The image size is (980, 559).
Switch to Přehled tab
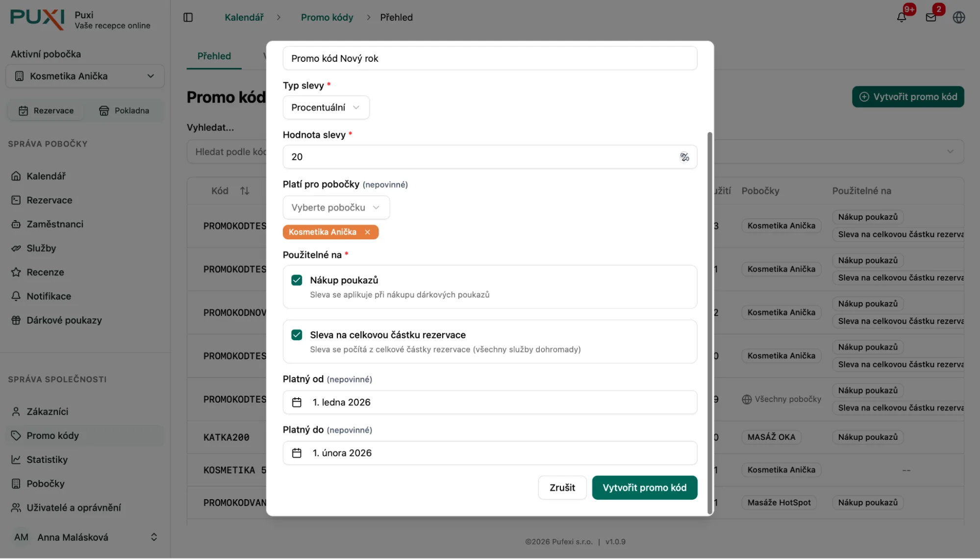point(214,56)
